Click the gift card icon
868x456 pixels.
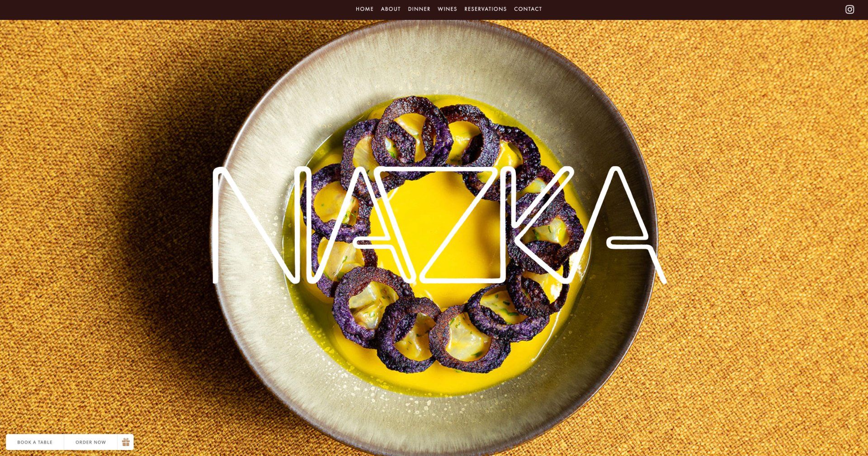[x=126, y=442]
